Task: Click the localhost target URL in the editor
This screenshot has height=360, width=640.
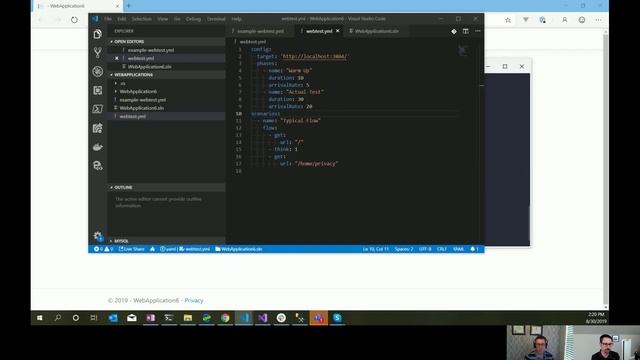Action: [x=314, y=56]
